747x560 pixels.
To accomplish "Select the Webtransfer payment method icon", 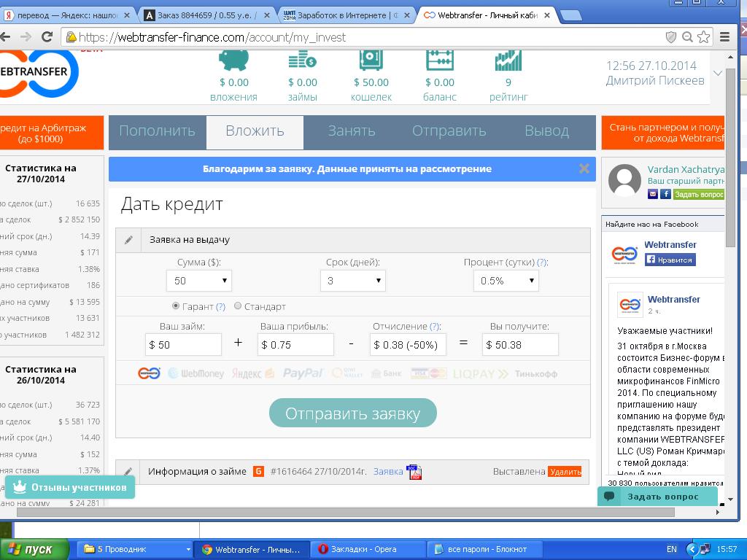I will (x=149, y=373).
